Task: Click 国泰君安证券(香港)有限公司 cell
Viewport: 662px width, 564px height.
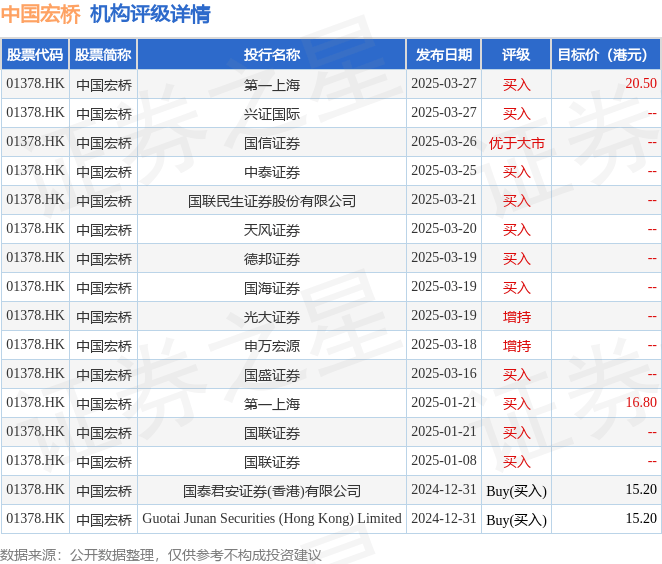Action: click(272, 491)
